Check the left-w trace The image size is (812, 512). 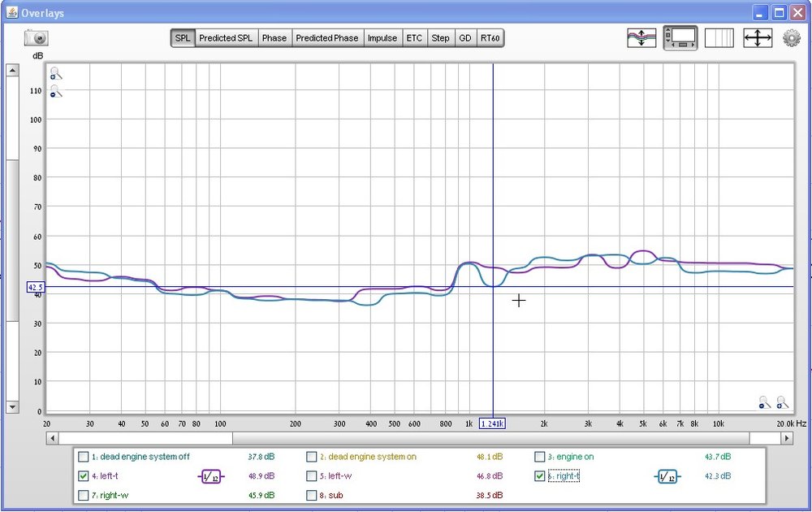(x=311, y=475)
